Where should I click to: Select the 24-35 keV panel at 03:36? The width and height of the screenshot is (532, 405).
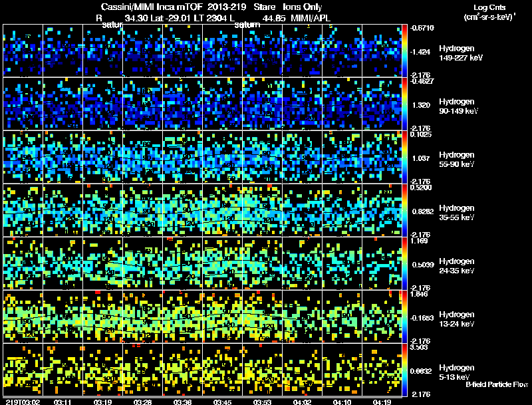182,263
